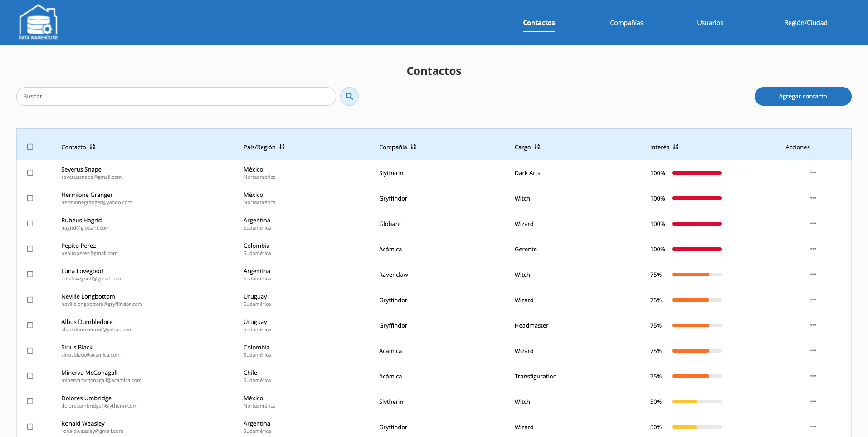Sort contacts by Cargo column

tap(537, 147)
